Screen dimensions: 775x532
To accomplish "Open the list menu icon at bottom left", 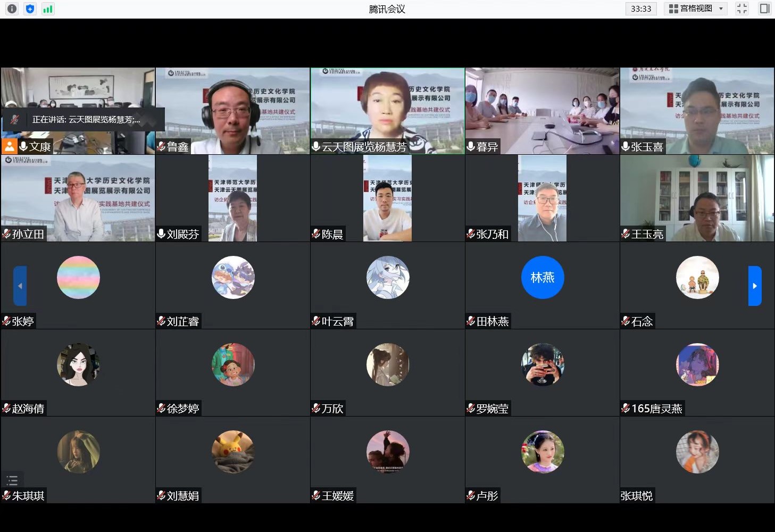I will (x=12, y=480).
